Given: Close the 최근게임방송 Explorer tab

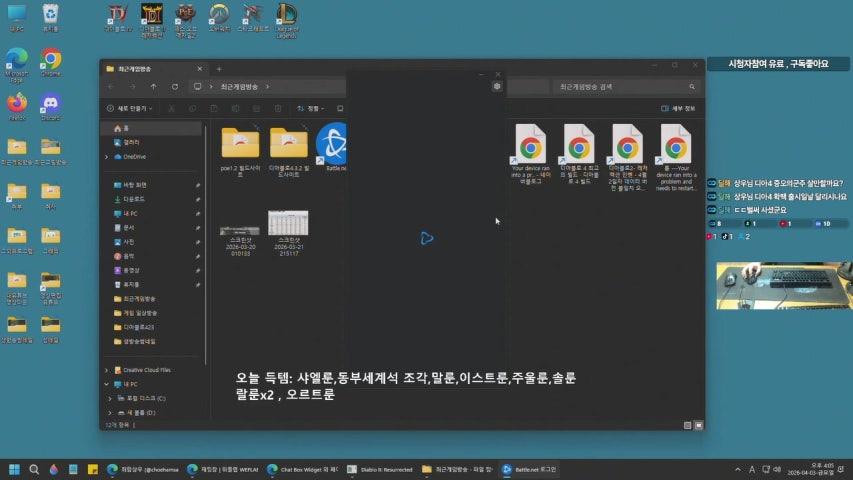Looking at the screenshot, I should (200, 69).
